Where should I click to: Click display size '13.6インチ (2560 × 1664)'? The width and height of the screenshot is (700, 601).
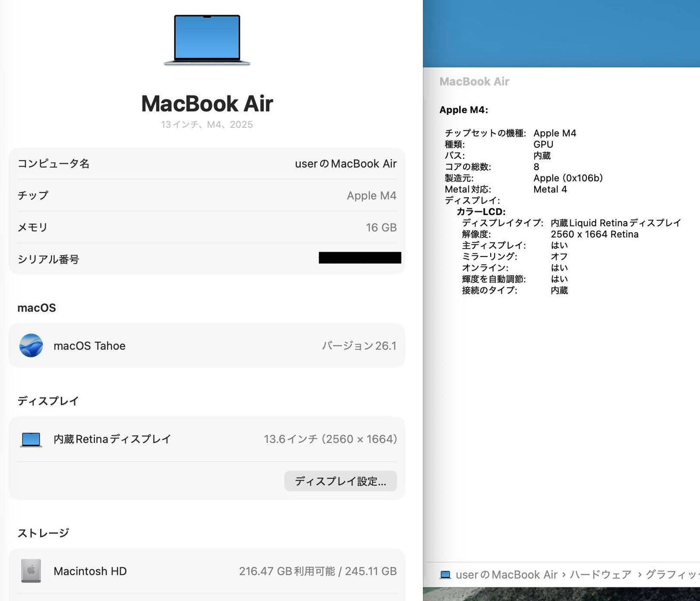[330, 439]
